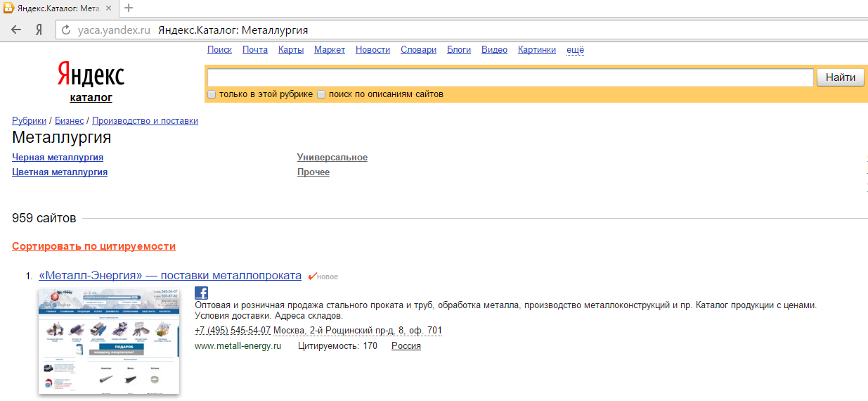Go to 'Производство и поставки' breadcrumb

(x=145, y=121)
